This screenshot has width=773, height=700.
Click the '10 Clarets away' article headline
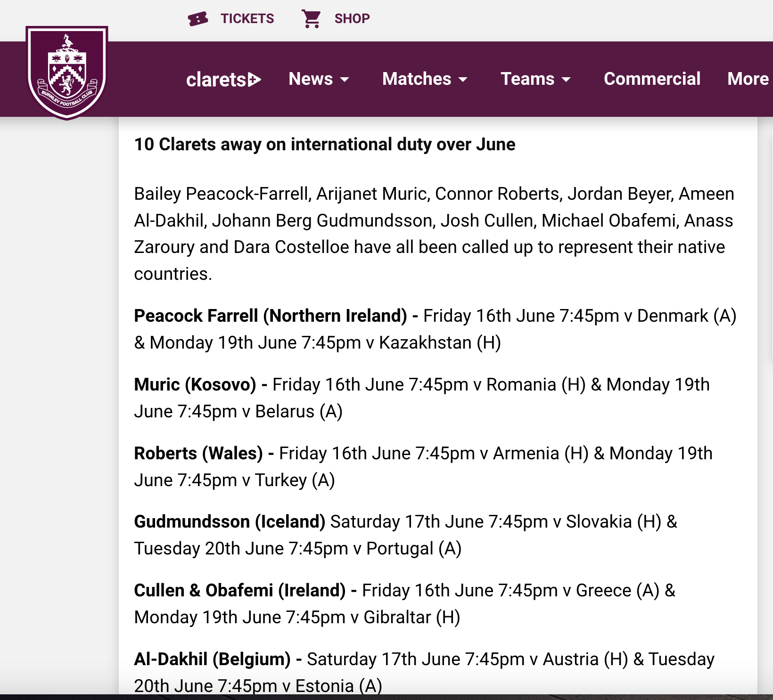[x=325, y=144]
